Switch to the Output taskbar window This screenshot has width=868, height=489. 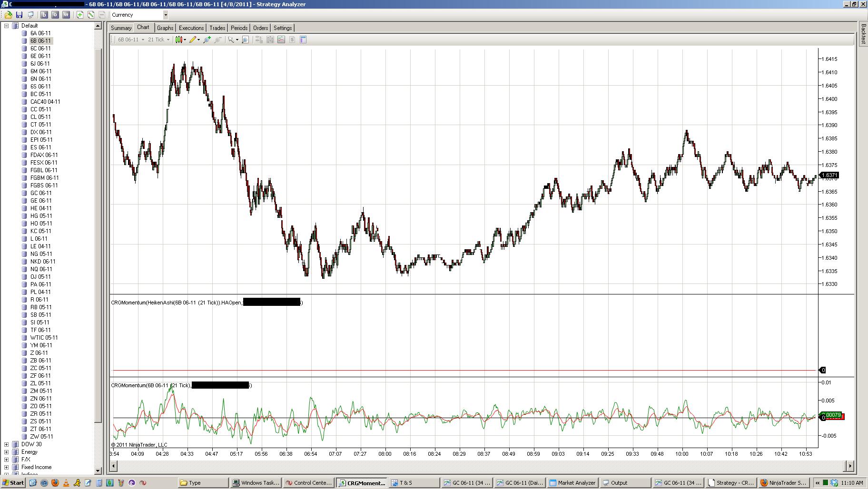click(625, 482)
